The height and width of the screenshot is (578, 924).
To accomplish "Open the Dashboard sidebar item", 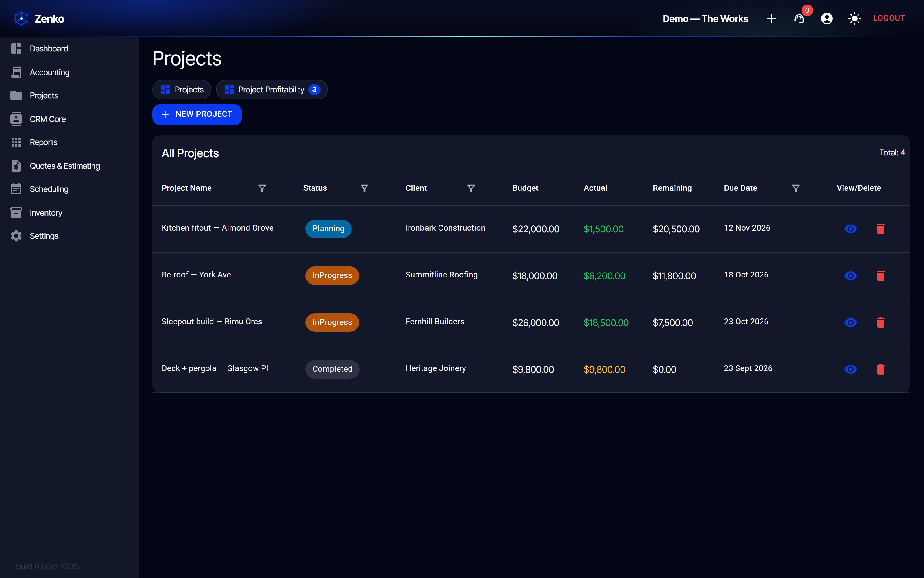I will pos(69,49).
